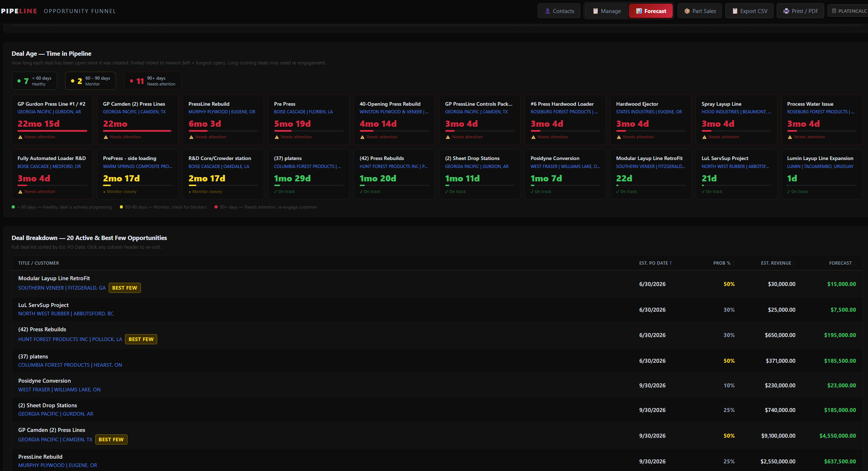The image size is (868, 471).
Task: Open Part Sales via its box icon
Action: click(x=687, y=11)
